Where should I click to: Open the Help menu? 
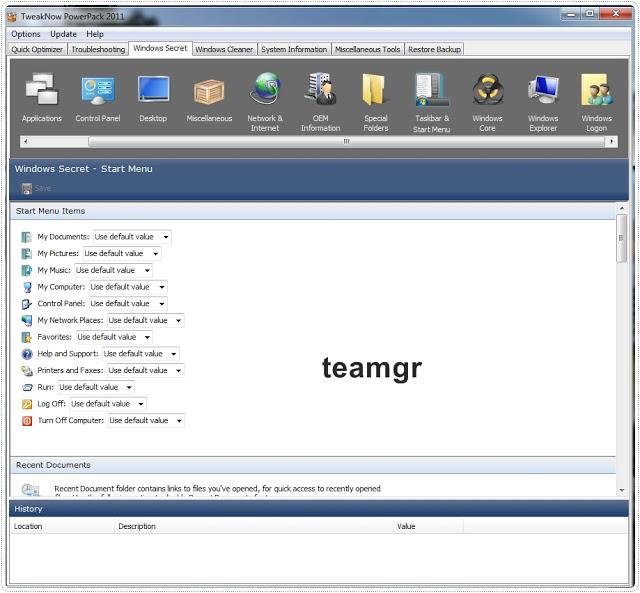pyautogui.click(x=95, y=34)
